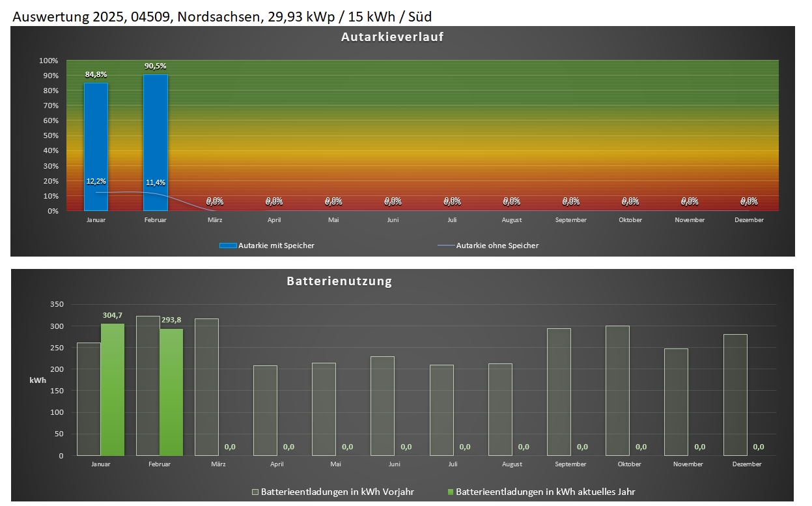The image size is (812, 506).
Task: Click the Oktober previous-year battery bar
Action: tap(617, 391)
